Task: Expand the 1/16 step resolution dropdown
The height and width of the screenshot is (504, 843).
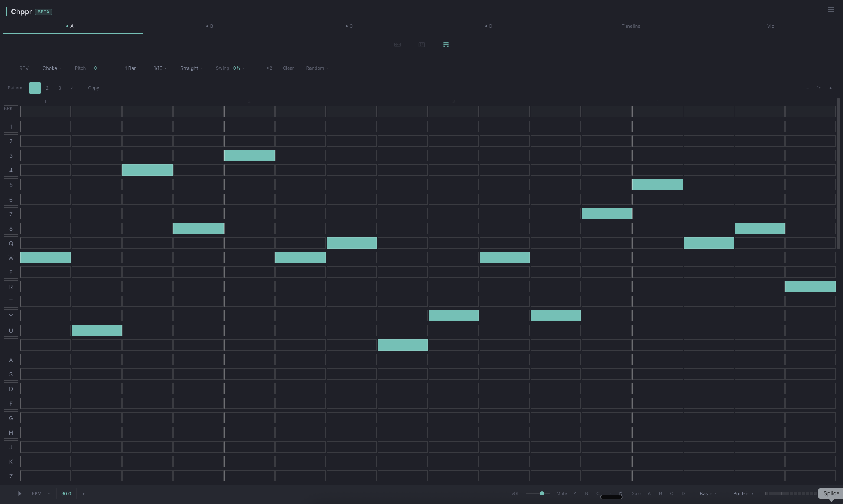Action: point(160,68)
